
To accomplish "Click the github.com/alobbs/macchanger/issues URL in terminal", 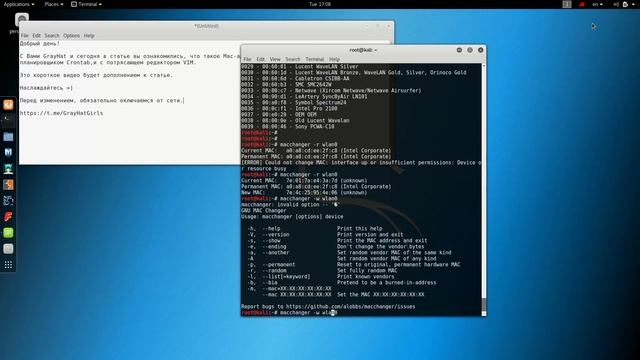I will pyautogui.click(x=350, y=307).
